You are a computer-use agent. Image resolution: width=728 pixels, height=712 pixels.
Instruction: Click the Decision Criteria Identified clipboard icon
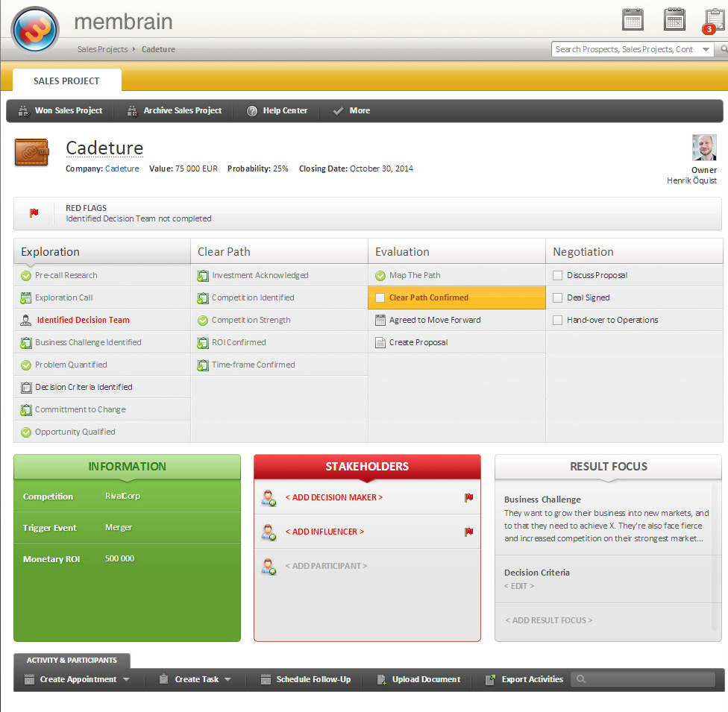(x=26, y=387)
